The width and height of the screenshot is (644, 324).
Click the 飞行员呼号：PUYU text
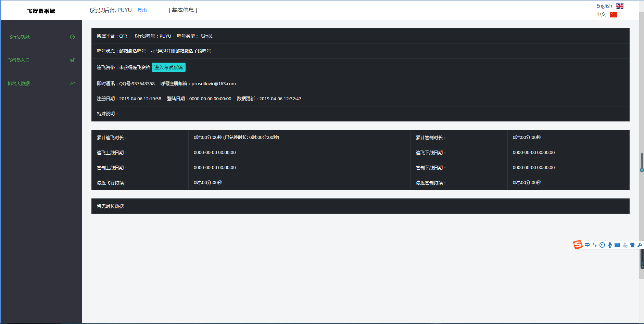click(152, 36)
